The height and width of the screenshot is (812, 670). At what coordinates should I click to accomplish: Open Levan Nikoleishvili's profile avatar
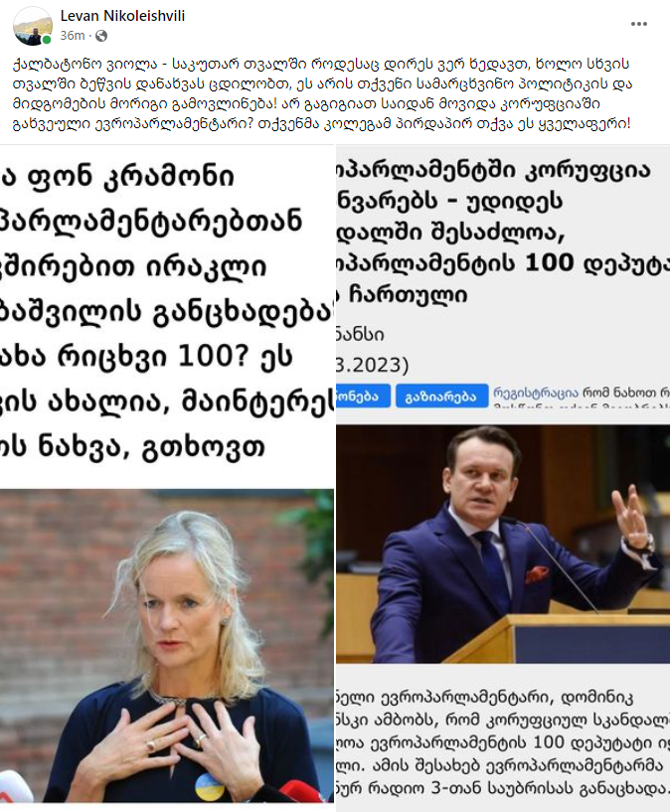[33, 26]
